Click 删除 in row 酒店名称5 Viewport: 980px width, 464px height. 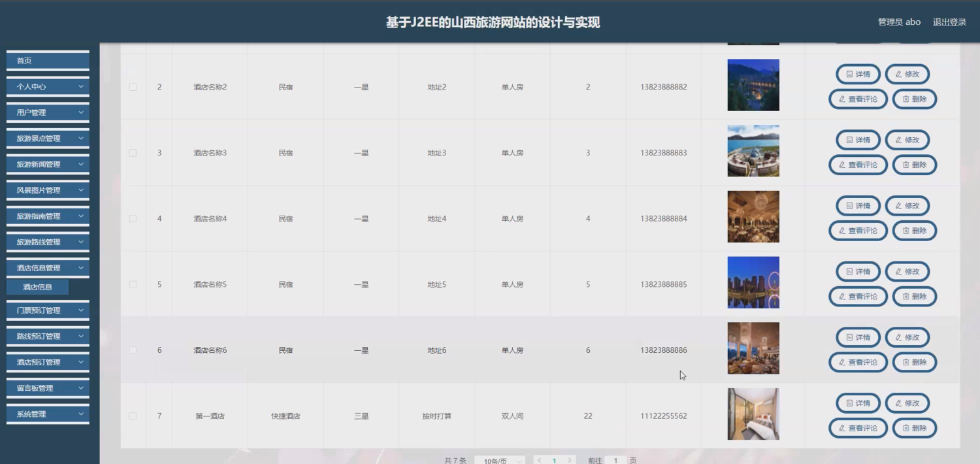pos(915,296)
